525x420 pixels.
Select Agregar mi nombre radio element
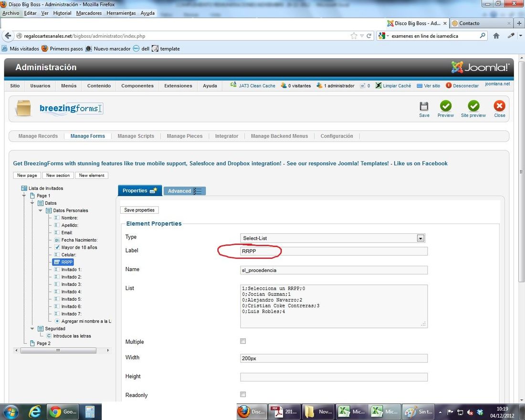[x=83, y=321]
